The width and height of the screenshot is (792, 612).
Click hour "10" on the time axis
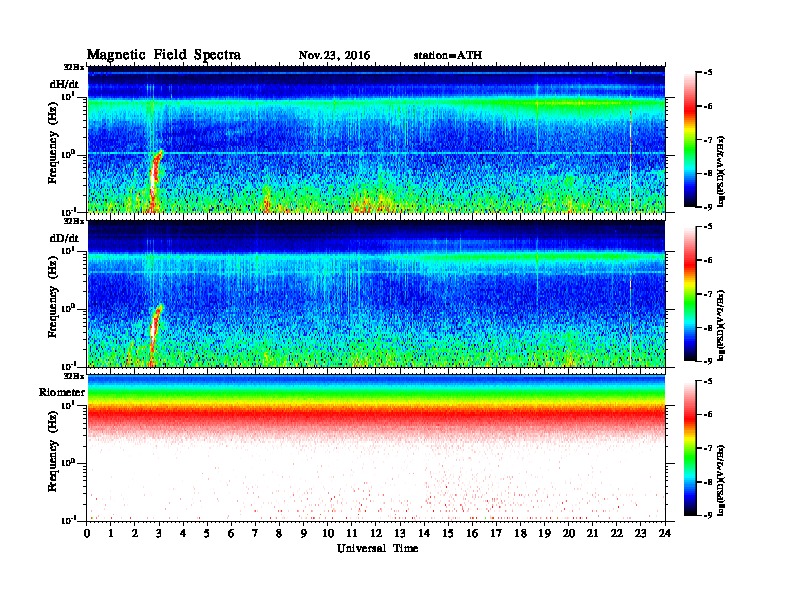[x=328, y=533]
